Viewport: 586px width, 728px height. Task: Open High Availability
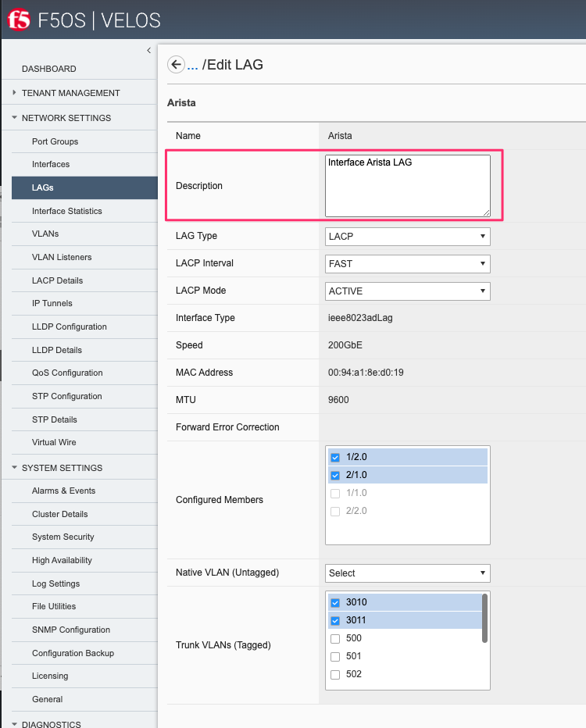click(x=62, y=560)
